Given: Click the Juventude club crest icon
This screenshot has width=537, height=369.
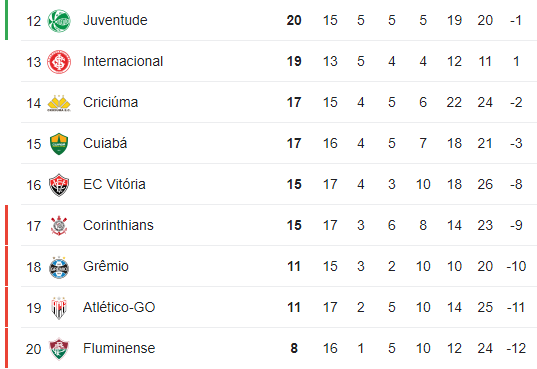Looking at the screenshot, I should click(59, 21).
